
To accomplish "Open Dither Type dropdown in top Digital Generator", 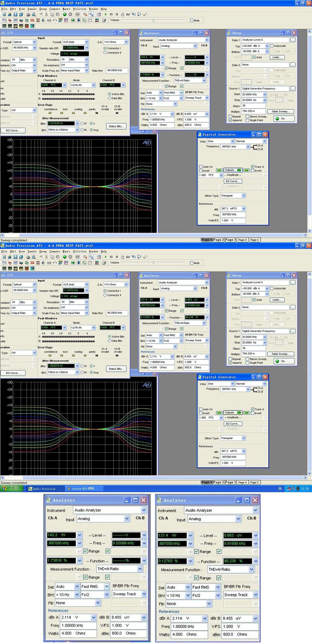I will pyautogui.click(x=244, y=196).
